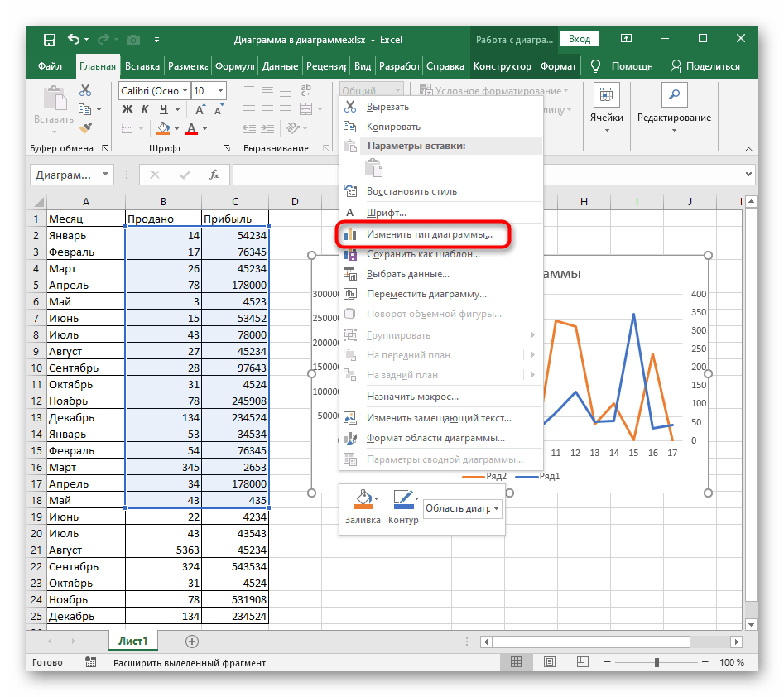This screenshot has width=784, height=697.
Task: Expand the Name Box dropdown arrow
Action: click(105, 175)
